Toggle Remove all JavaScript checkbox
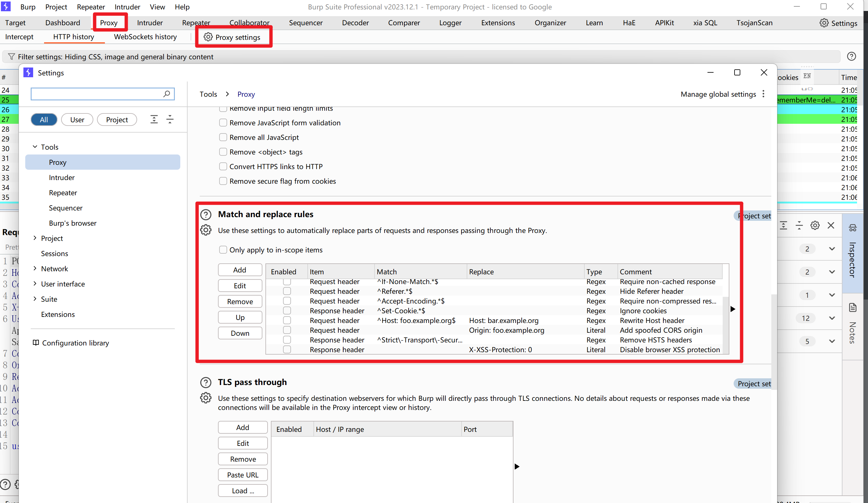 tap(223, 137)
